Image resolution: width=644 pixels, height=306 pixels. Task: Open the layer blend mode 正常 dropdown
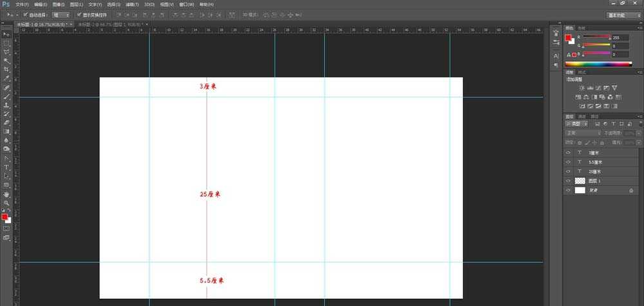(582, 133)
